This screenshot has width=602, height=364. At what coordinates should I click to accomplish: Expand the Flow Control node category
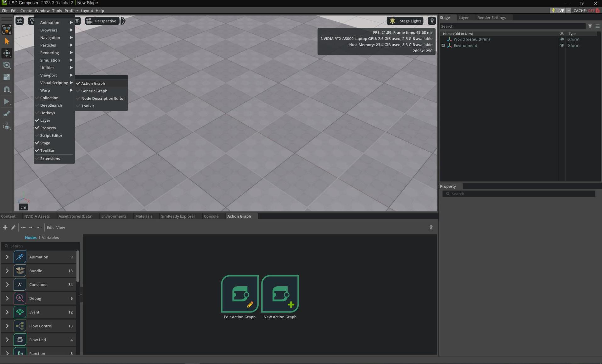click(x=7, y=326)
